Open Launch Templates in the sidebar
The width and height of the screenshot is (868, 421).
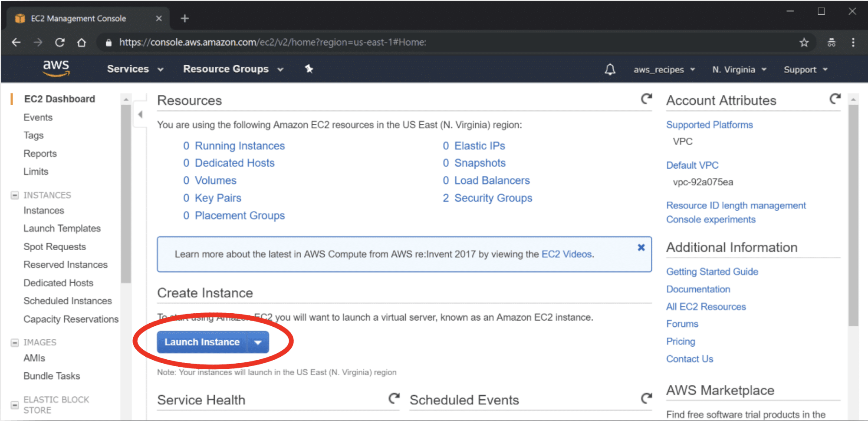tap(62, 228)
